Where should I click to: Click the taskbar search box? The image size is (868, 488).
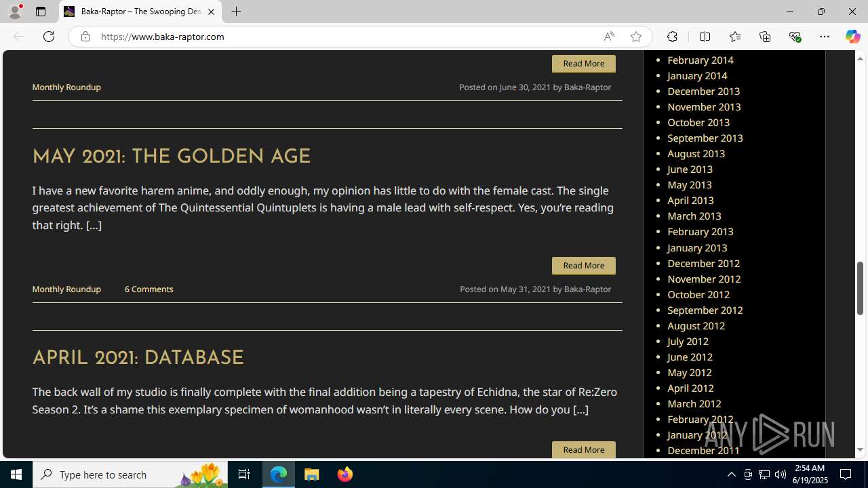(130, 474)
